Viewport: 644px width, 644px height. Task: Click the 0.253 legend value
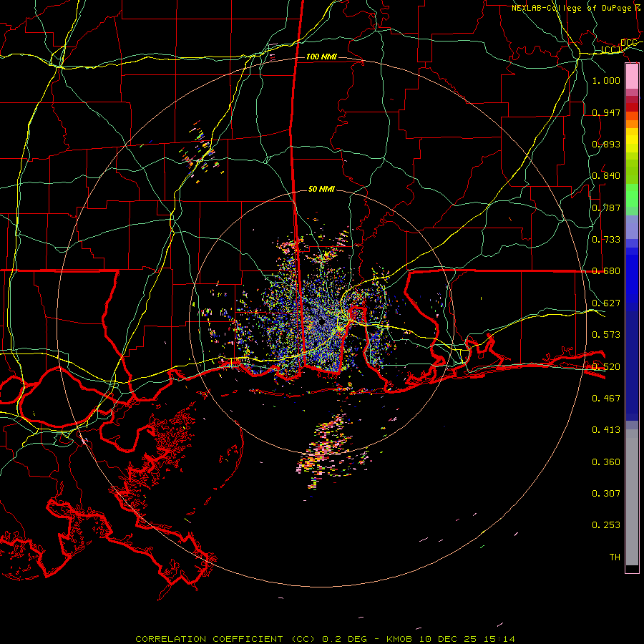[606, 525]
